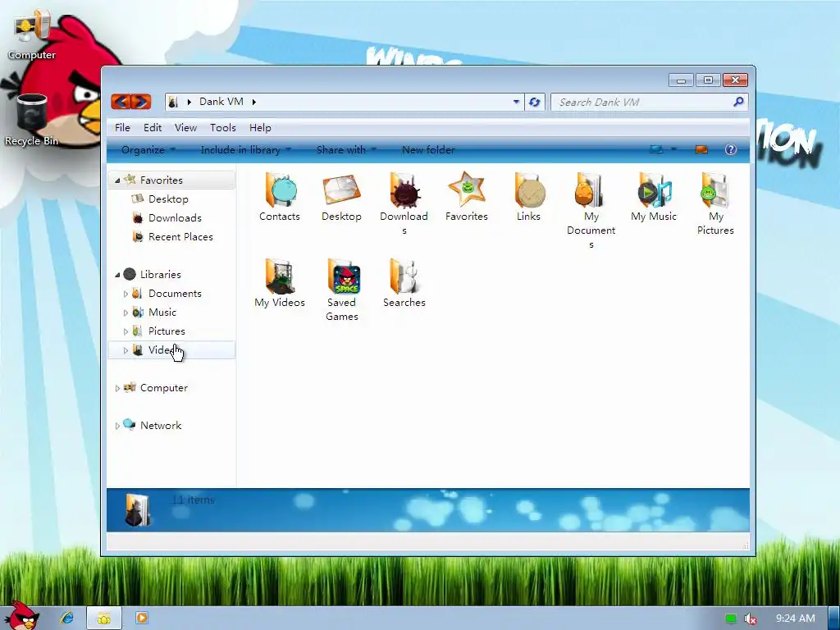The image size is (840, 630).
Task: Select Music library in the sidebar
Action: (162, 313)
